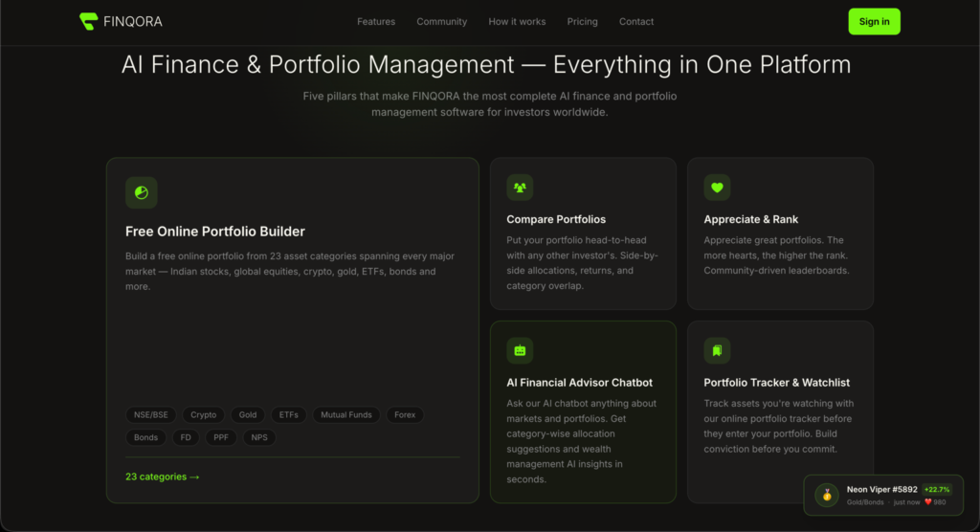Click the main AI Finance page headline
This screenshot has height=532, width=980.
[486, 64]
